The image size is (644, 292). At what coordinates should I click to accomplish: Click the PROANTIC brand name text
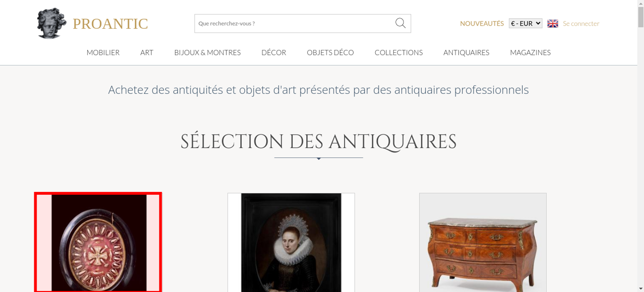coord(110,24)
